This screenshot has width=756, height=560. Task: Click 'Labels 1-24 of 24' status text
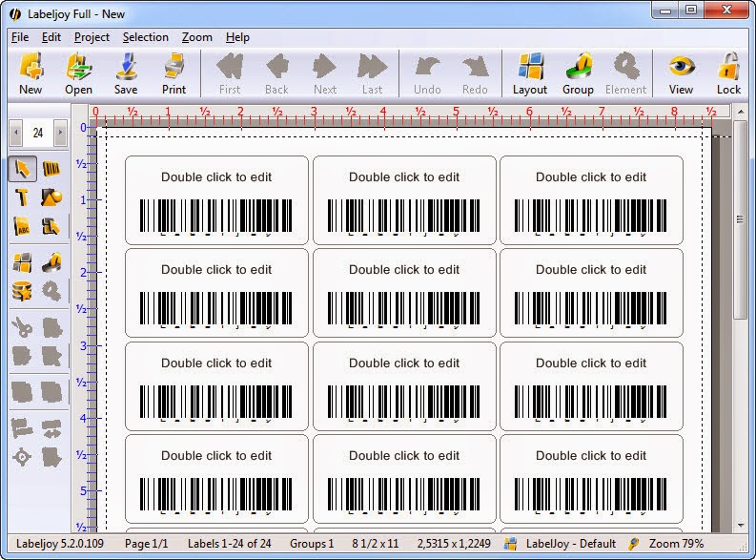[x=230, y=544]
